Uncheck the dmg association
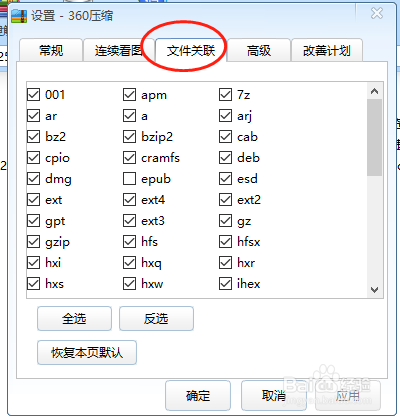This screenshot has height=418, width=400. 34,179
